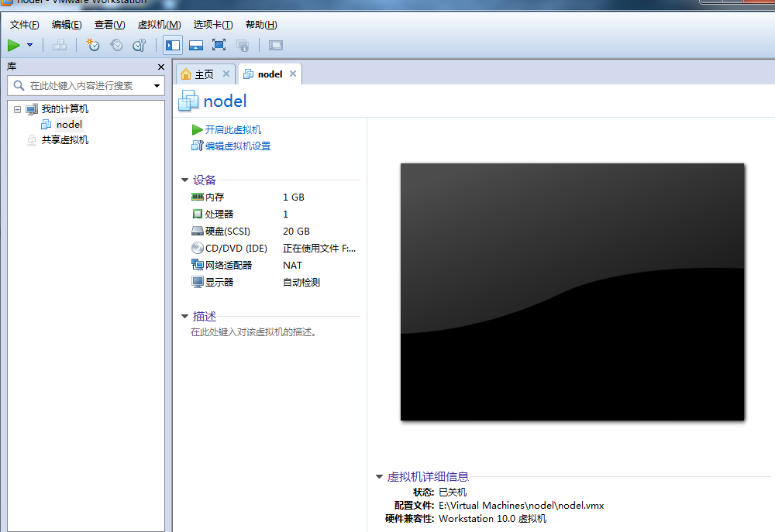The width and height of the screenshot is (775, 532).
Task: Click the 硬盘(SCSI) device row
Action: (275, 232)
